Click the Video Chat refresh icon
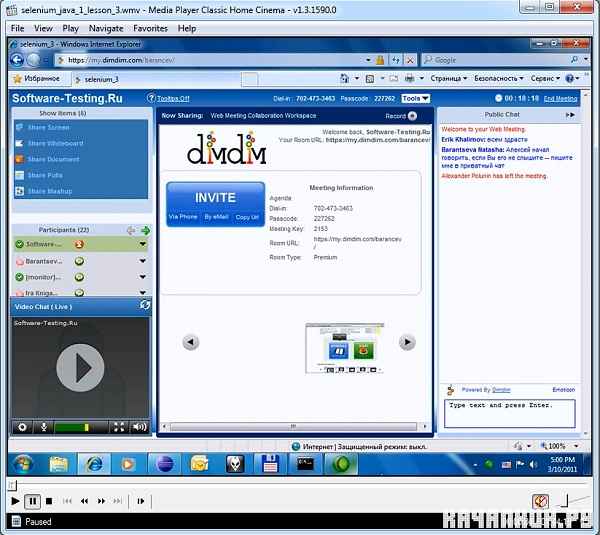 [145, 305]
